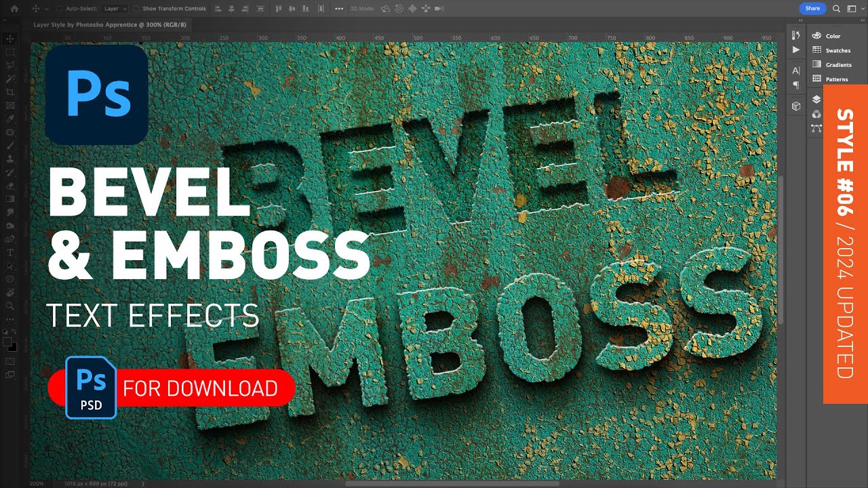Open the Channels panel icon
This screenshot has width=868, height=488.
(816, 114)
